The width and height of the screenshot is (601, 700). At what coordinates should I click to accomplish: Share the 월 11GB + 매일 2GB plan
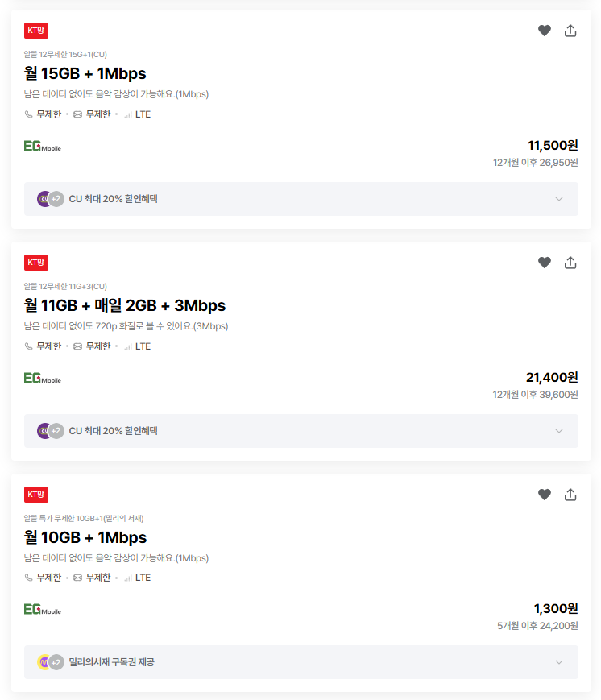click(570, 263)
